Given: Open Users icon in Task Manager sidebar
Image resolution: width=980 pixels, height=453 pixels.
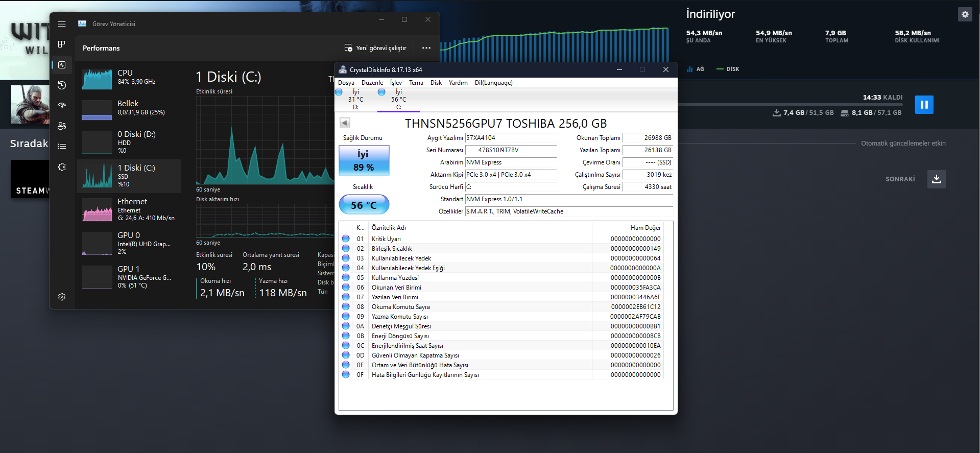Looking at the screenshot, I should 62,126.
